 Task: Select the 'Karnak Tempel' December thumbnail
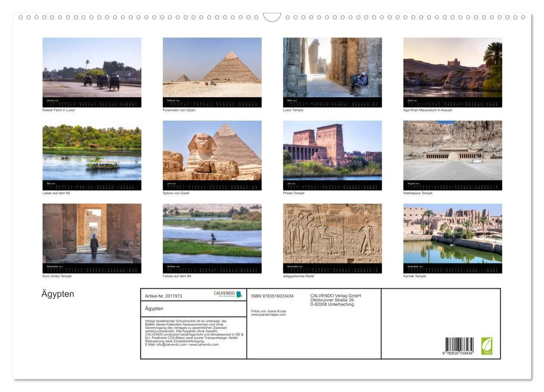point(452,237)
